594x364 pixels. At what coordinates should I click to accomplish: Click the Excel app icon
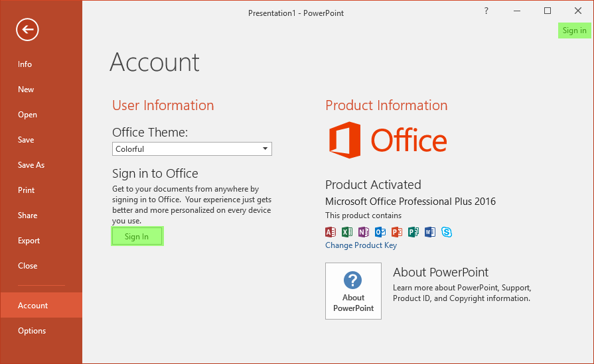tap(347, 232)
